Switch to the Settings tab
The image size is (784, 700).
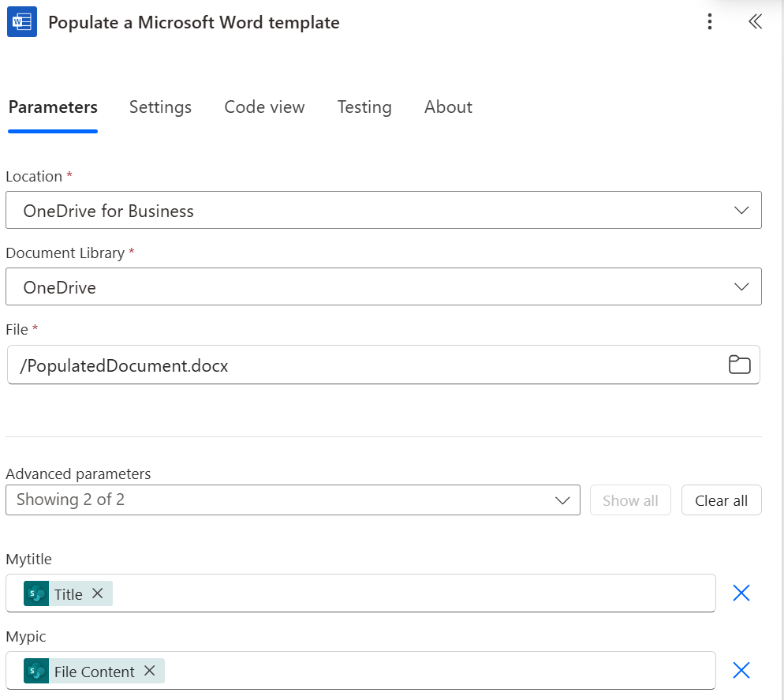(160, 107)
